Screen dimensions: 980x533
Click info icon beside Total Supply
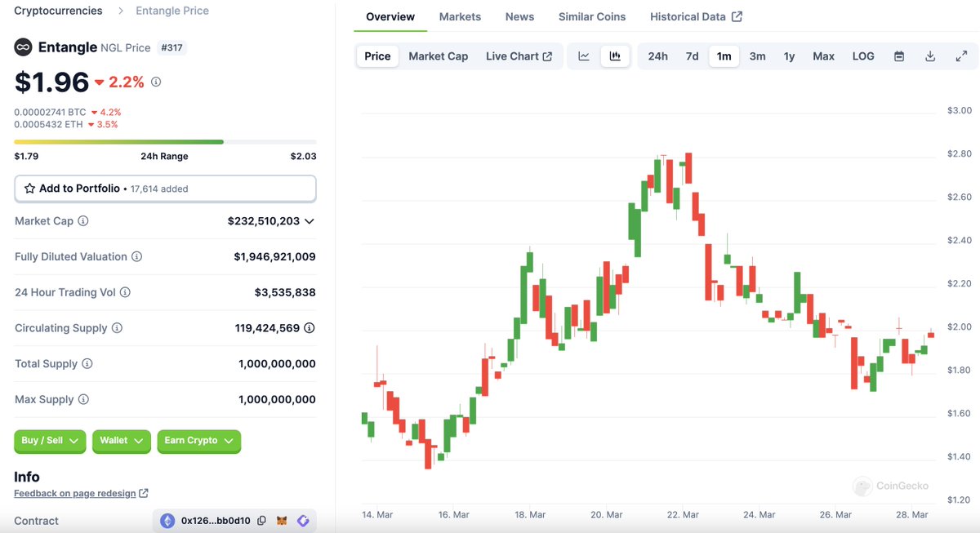point(87,364)
